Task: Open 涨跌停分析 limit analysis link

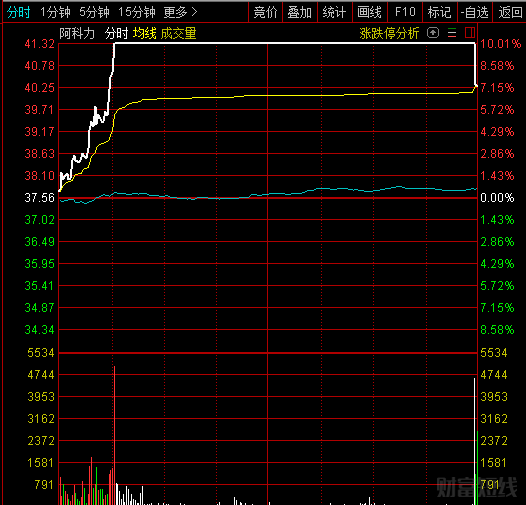Action: pyautogui.click(x=389, y=33)
